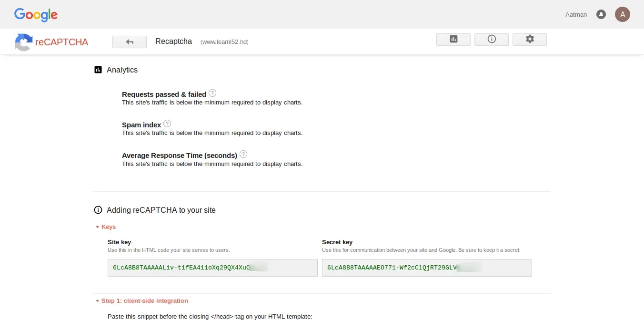
Task: Click the Adding reCAPTCHA info heading icon
Action: pos(98,210)
